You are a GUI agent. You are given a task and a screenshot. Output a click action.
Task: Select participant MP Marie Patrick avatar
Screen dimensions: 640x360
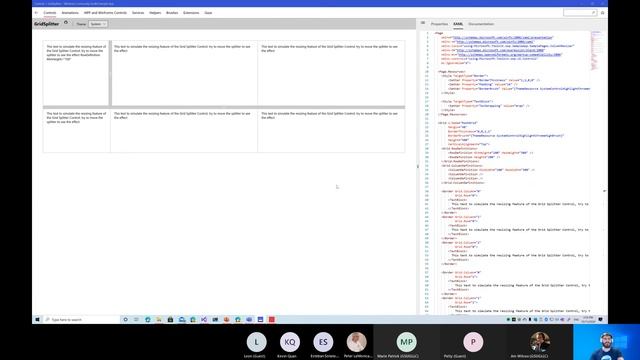click(407, 342)
